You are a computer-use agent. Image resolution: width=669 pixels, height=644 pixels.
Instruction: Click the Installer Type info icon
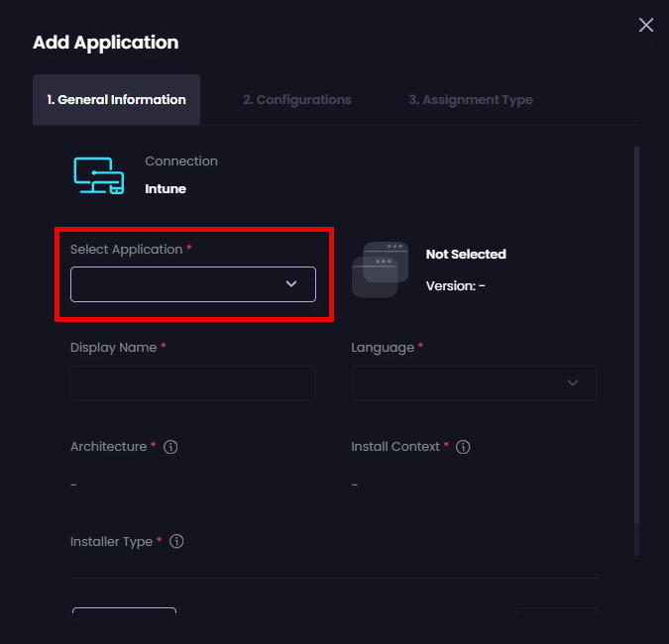pyautogui.click(x=176, y=542)
